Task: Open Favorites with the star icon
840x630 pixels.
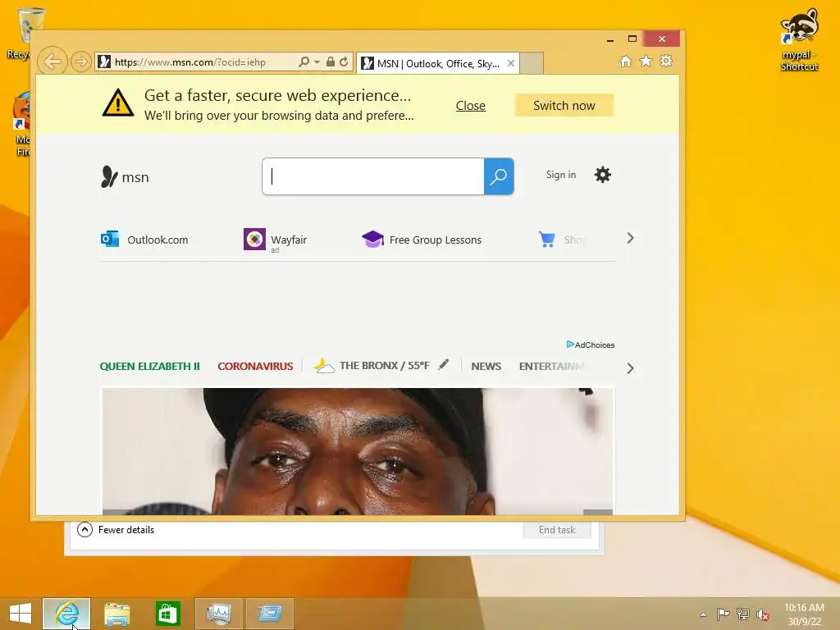Action: 646,61
